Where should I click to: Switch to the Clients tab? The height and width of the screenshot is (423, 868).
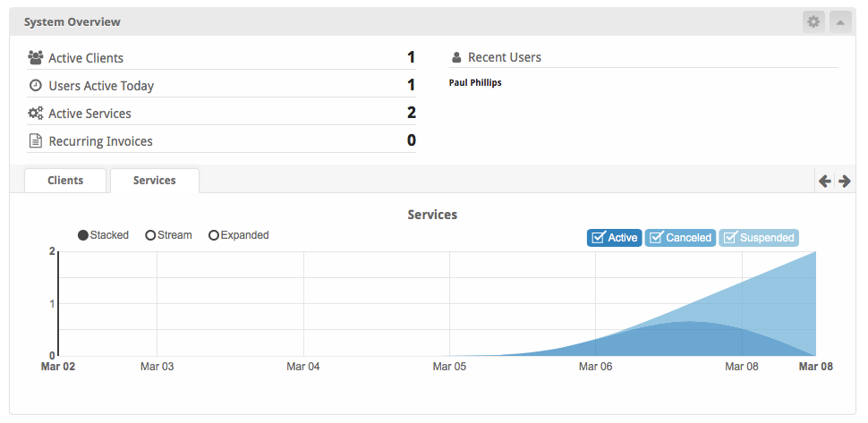tap(65, 181)
